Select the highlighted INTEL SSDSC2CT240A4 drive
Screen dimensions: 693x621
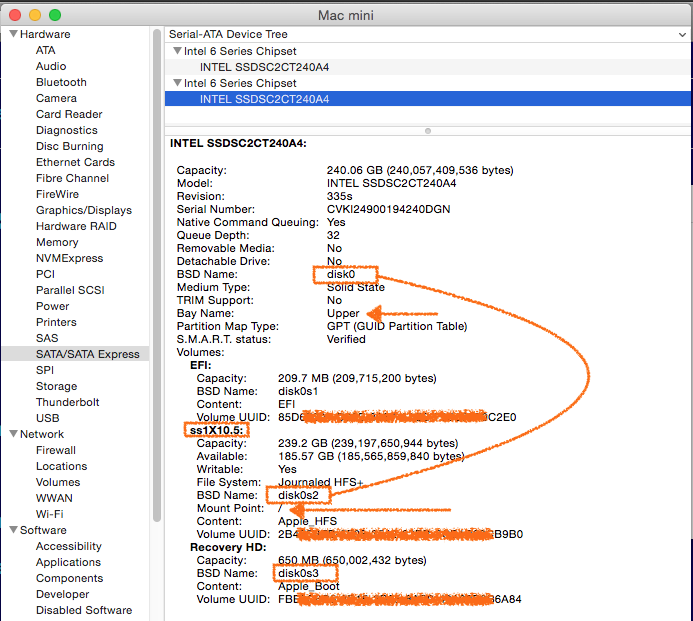point(264,99)
